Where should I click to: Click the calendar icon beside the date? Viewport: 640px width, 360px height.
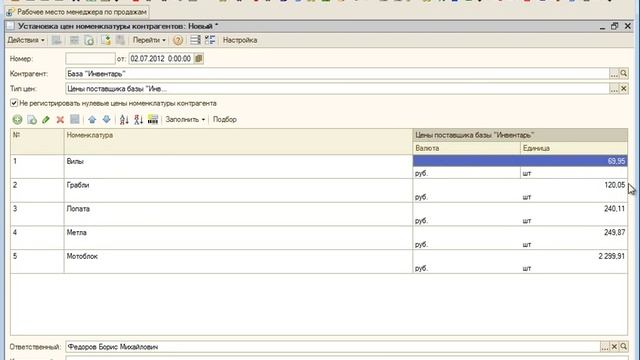(199, 59)
